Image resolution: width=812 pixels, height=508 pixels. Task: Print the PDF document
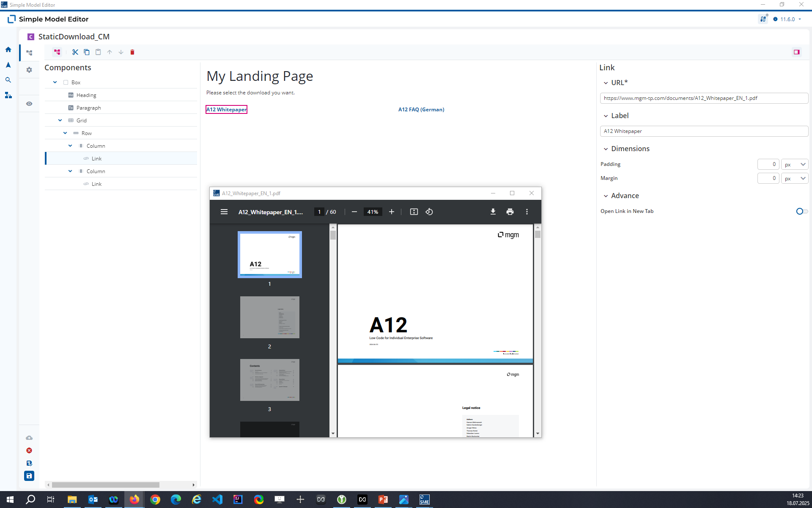click(510, 212)
